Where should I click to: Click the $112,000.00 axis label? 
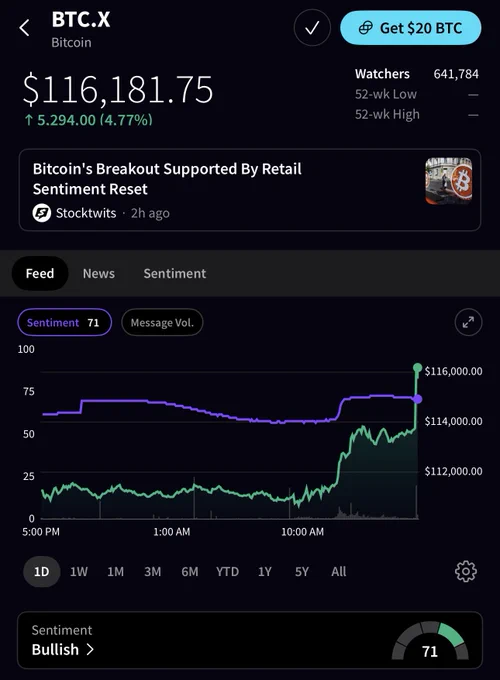453,471
